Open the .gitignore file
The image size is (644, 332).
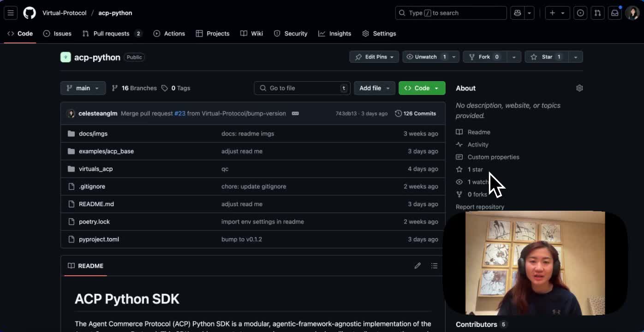92,186
